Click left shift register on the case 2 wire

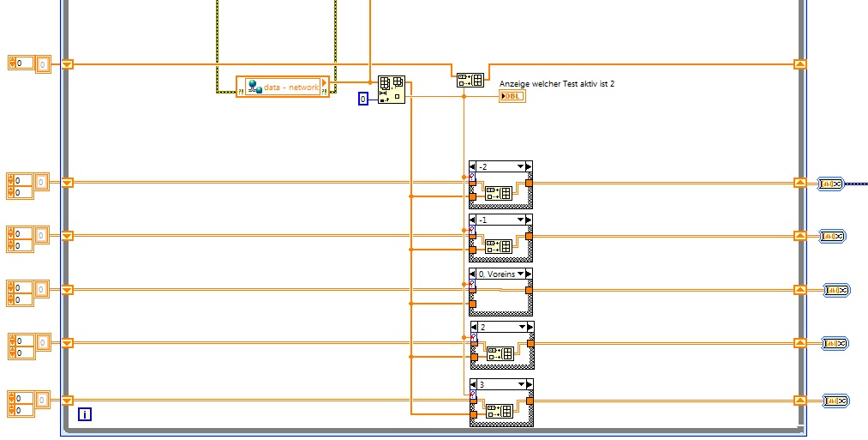pyautogui.click(x=67, y=343)
